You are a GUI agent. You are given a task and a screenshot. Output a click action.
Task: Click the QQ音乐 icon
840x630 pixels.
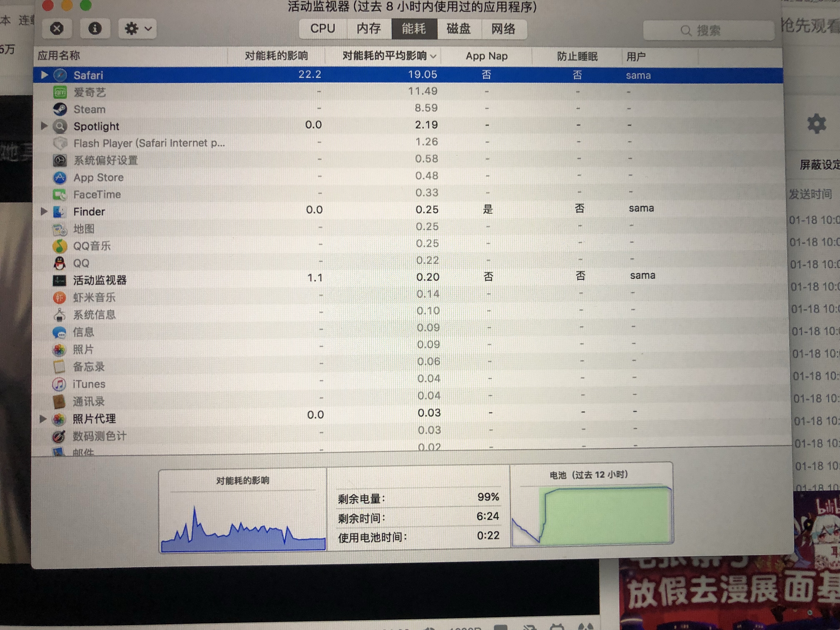click(x=59, y=246)
